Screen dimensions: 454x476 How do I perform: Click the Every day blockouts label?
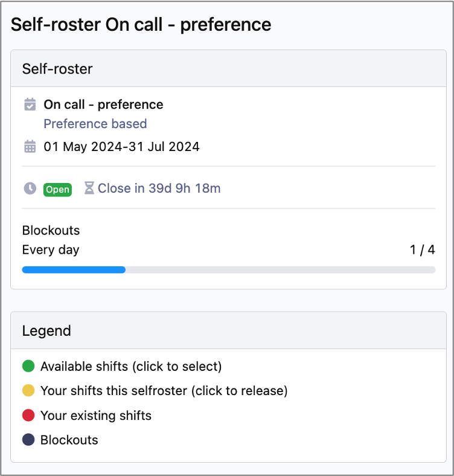51,250
